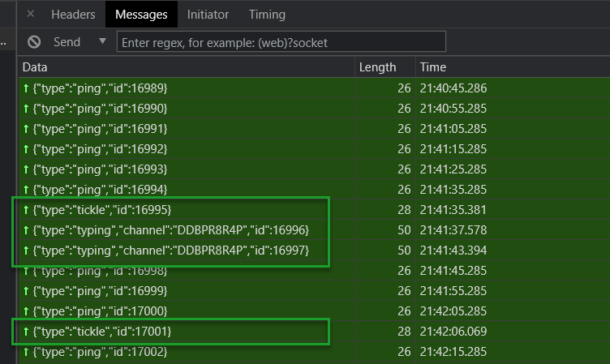Select the ping message with id 17000
This screenshot has height=364, width=610.
click(314, 310)
